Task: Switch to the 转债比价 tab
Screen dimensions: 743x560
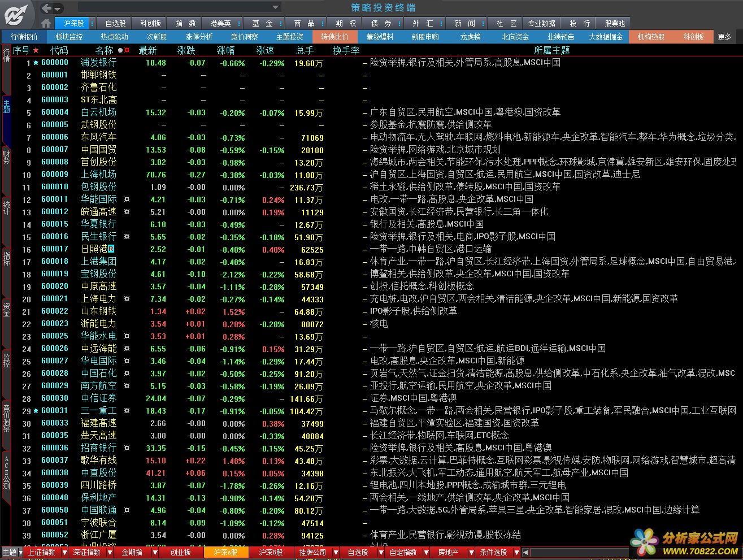Action: click(x=334, y=37)
